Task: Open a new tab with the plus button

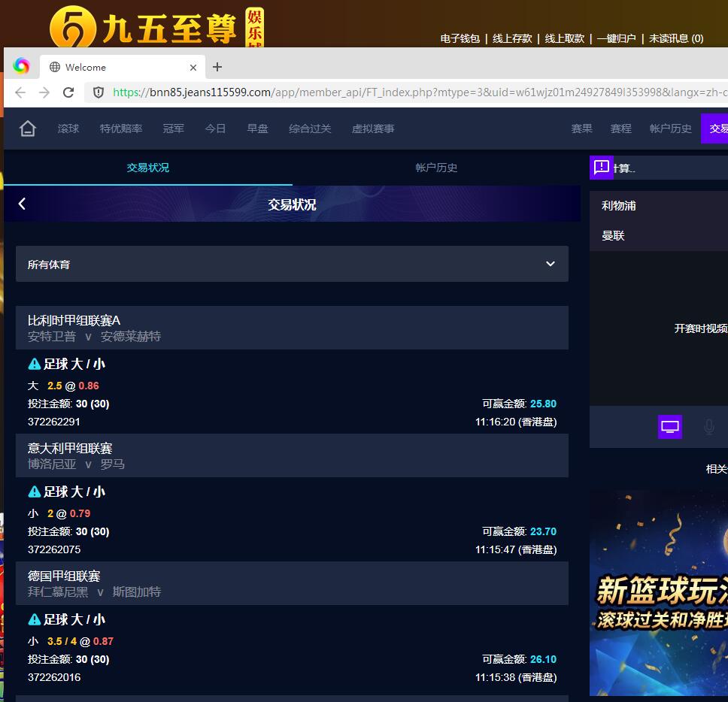Action: [x=217, y=68]
